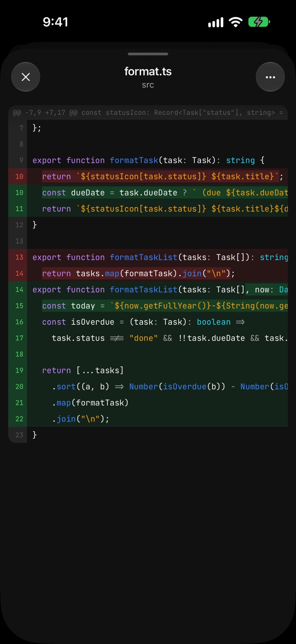Tap added line 11 return with task.title
Viewport: 296px width, 644px height.
click(148, 209)
